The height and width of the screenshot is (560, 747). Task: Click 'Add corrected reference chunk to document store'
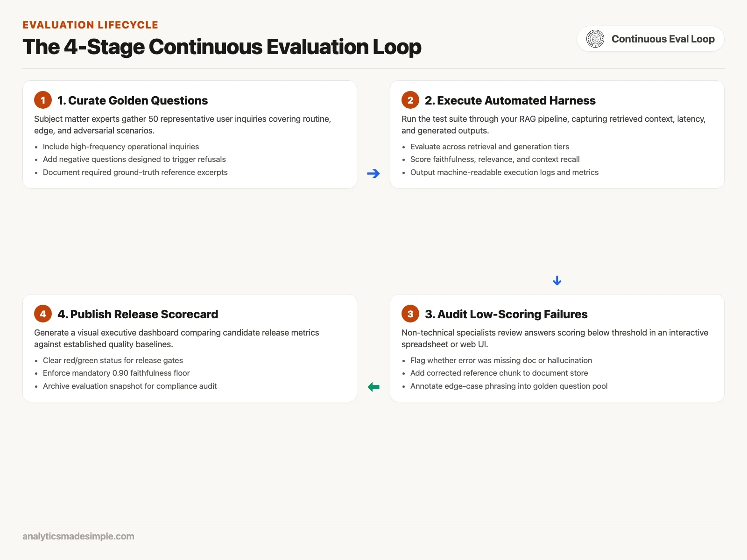tap(499, 373)
